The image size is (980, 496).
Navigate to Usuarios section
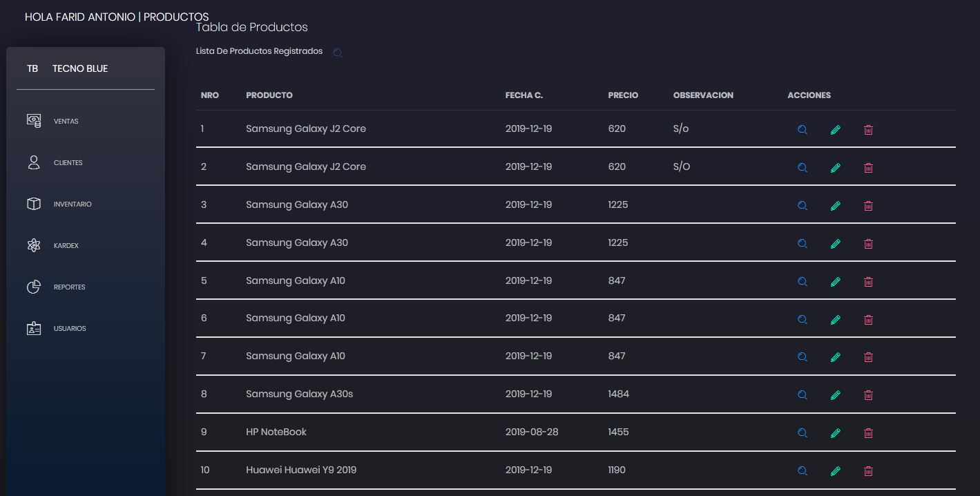pos(69,329)
